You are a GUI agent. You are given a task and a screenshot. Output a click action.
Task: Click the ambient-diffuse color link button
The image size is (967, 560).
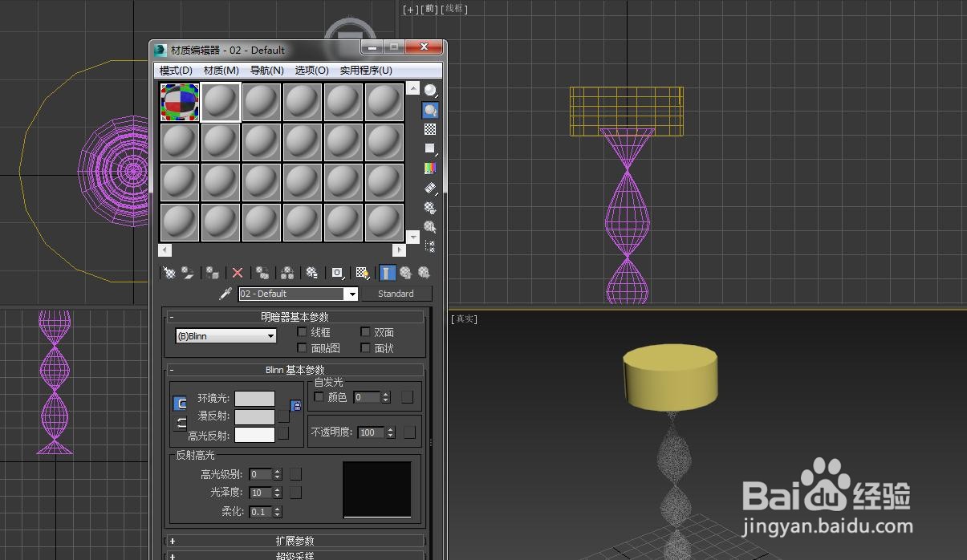point(181,404)
